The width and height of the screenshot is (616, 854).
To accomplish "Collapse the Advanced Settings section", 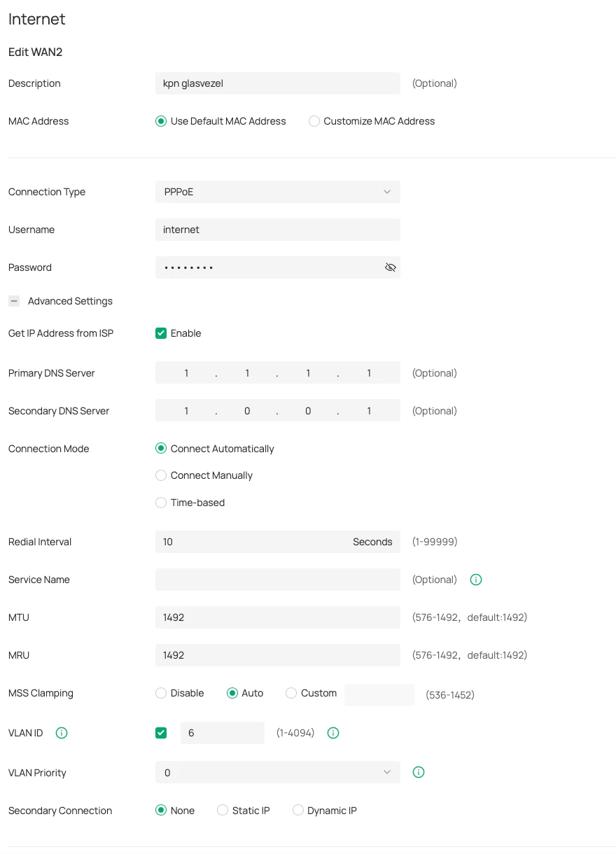I will 14,301.
